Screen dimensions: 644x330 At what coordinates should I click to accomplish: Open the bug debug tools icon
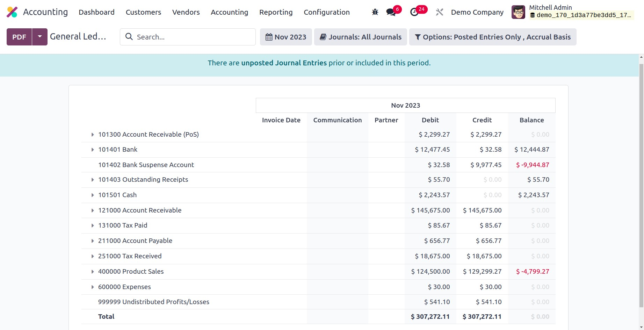click(375, 12)
